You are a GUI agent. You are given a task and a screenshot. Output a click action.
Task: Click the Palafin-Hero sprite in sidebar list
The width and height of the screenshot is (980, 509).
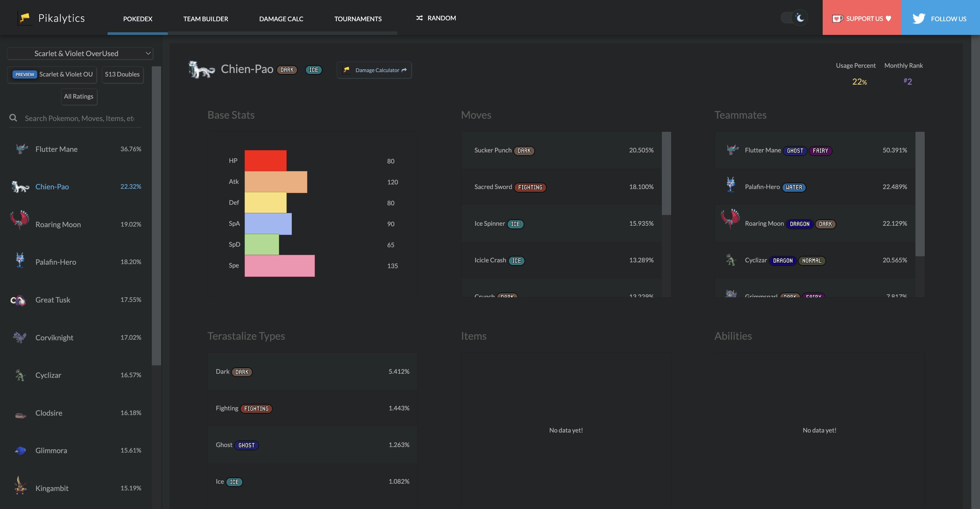[x=20, y=260]
